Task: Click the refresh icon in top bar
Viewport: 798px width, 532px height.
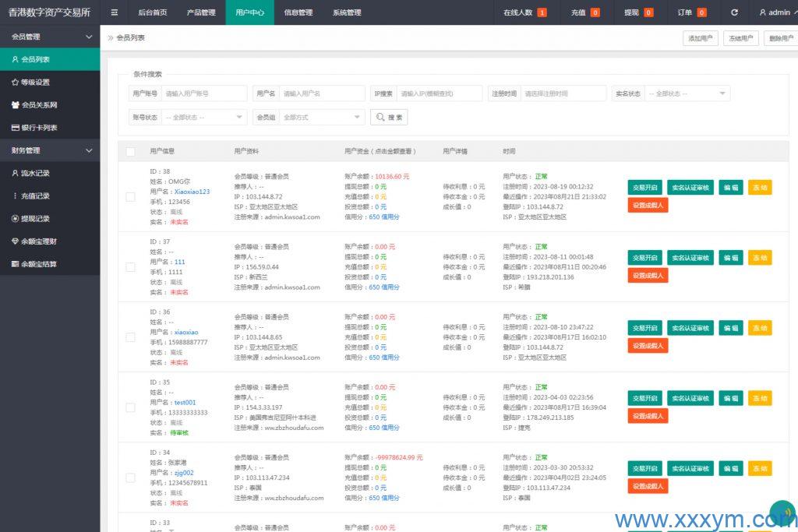Action: (x=734, y=12)
